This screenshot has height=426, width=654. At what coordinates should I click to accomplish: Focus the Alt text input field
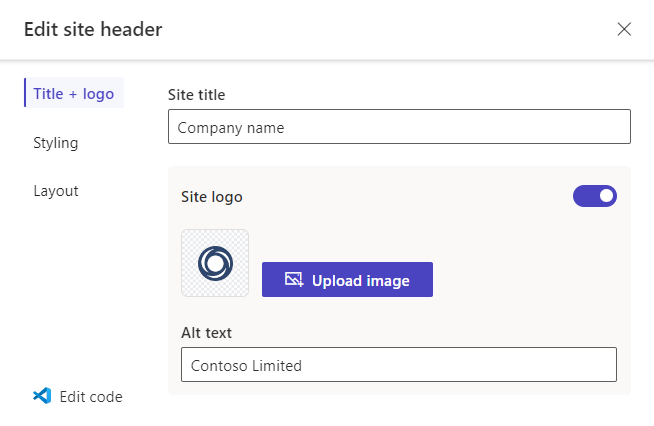pyautogui.click(x=398, y=365)
